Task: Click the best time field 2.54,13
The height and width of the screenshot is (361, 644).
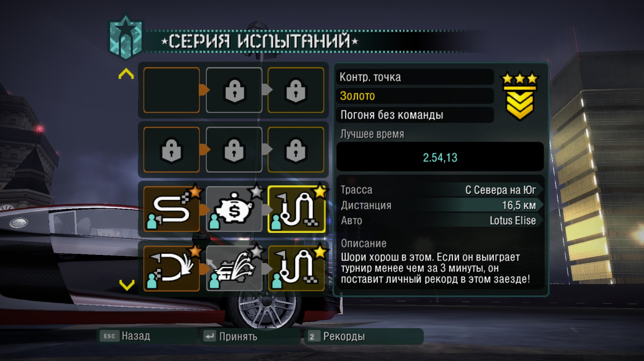Action: point(440,157)
